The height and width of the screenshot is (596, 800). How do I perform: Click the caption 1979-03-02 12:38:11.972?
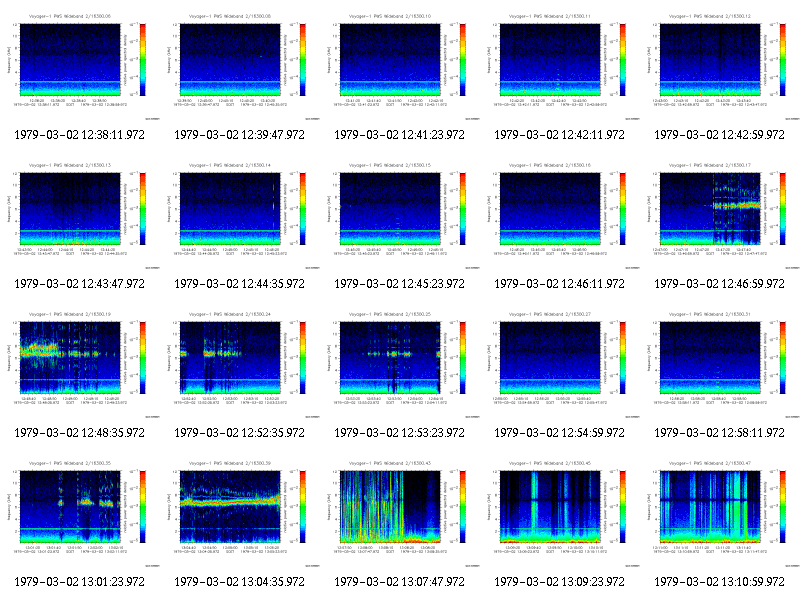(x=80, y=135)
